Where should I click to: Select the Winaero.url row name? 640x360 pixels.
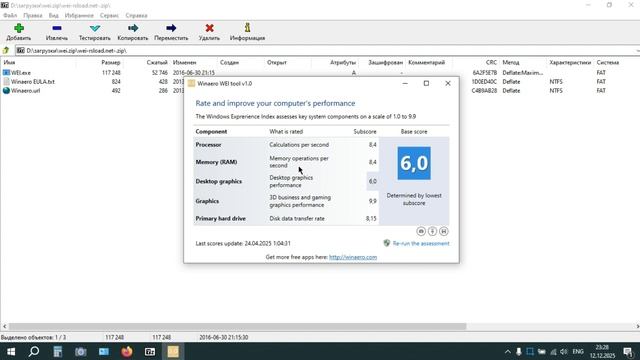(x=25, y=91)
